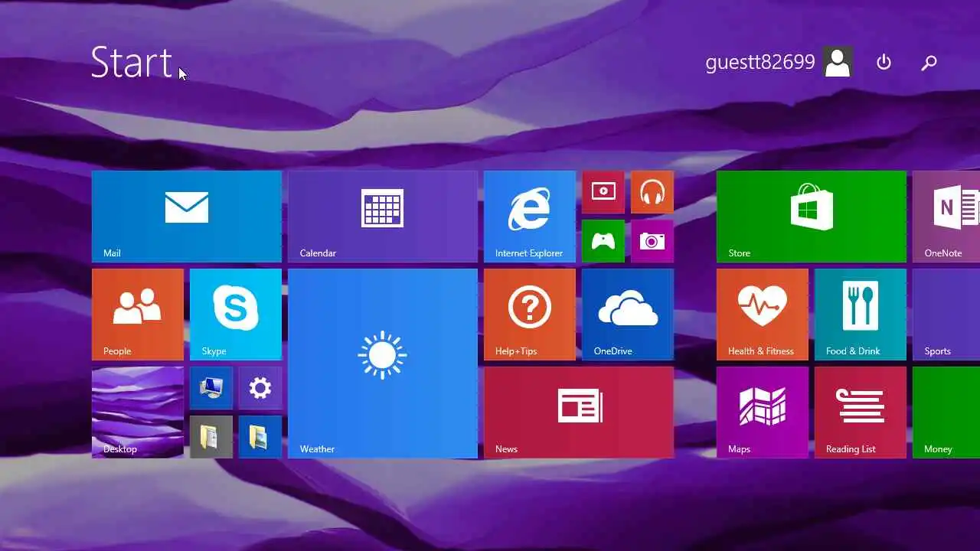Open the Skype tile
The width and height of the screenshot is (980, 551).
[236, 315]
